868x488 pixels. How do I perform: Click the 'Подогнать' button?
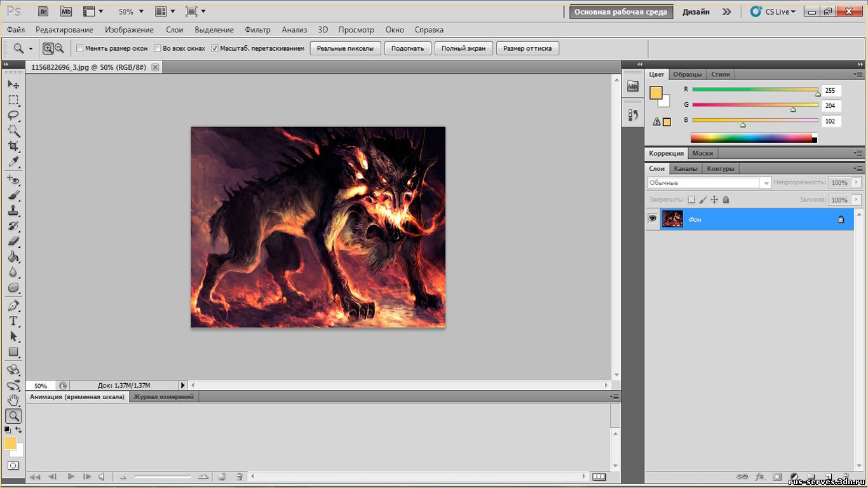click(x=408, y=48)
